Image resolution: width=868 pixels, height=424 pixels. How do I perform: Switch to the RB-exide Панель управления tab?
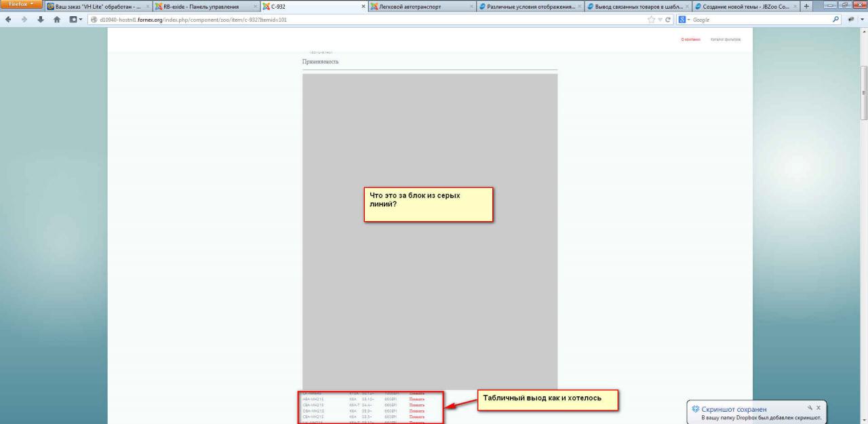(x=205, y=7)
